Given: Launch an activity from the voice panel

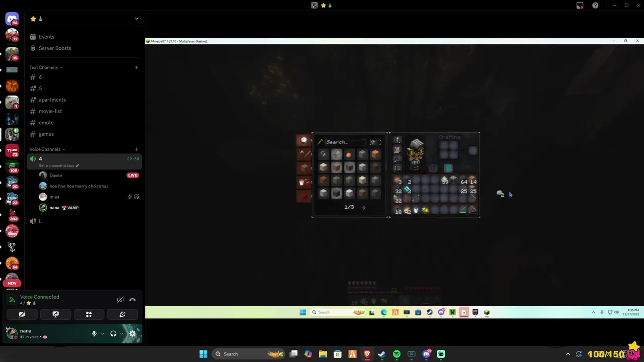Looking at the screenshot, I should pyautogui.click(x=89, y=314).
